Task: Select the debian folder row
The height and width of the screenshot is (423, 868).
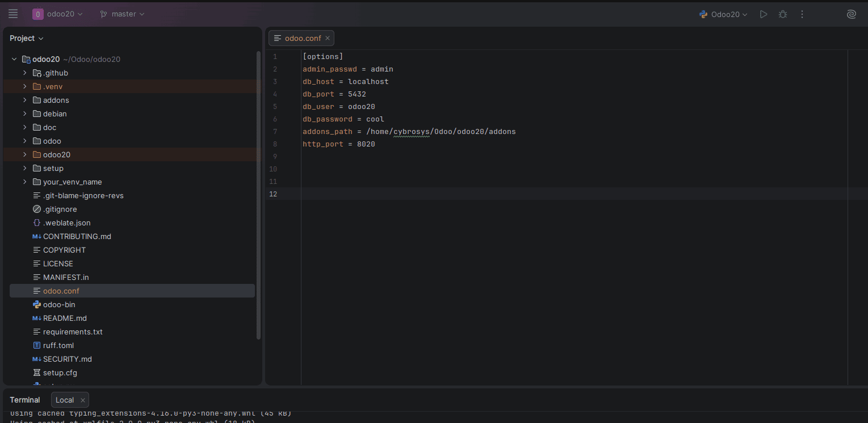Action: pos(132,114)
